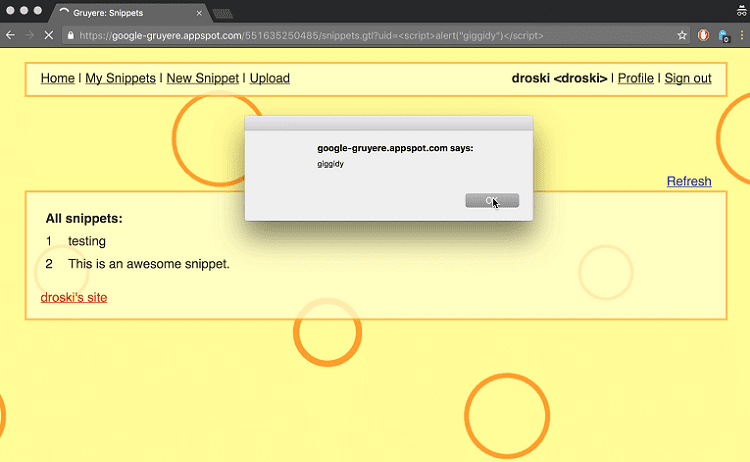Click the browser forward arrow
Viewport: 750px width, 462px height.
(30, 35)
